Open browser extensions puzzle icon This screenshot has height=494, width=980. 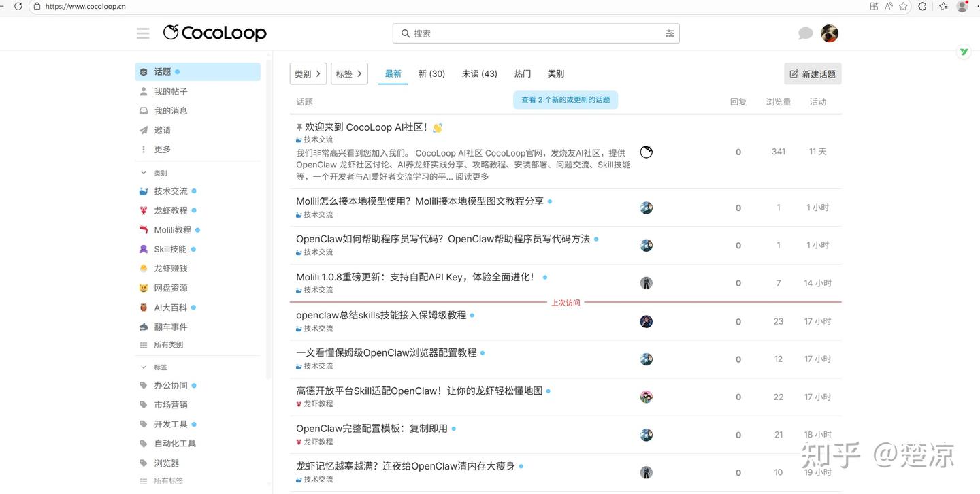click(x=923, y=6)
